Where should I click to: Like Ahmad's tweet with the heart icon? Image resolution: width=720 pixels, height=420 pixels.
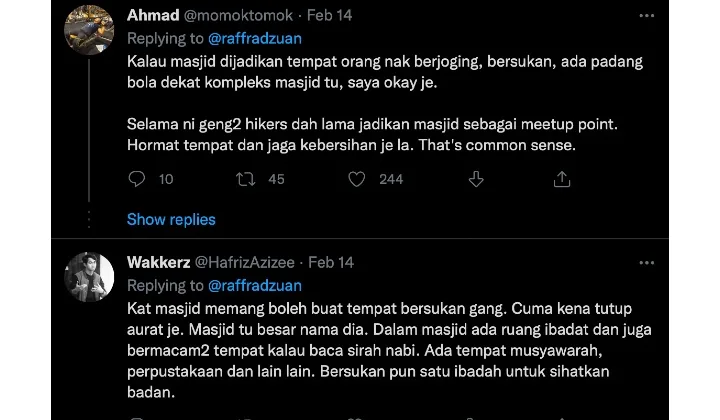pyautogui.click(x=356, y=179)
